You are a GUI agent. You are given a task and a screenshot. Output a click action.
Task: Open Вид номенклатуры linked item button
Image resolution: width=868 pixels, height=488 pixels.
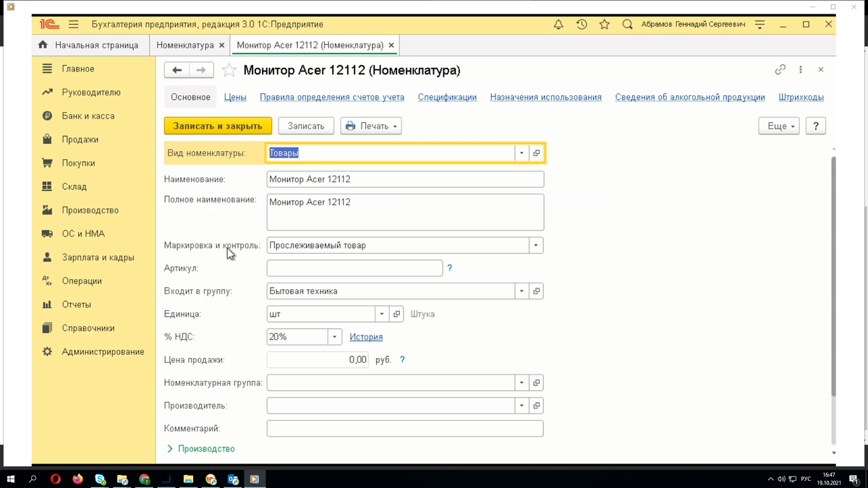click(536, 153)
